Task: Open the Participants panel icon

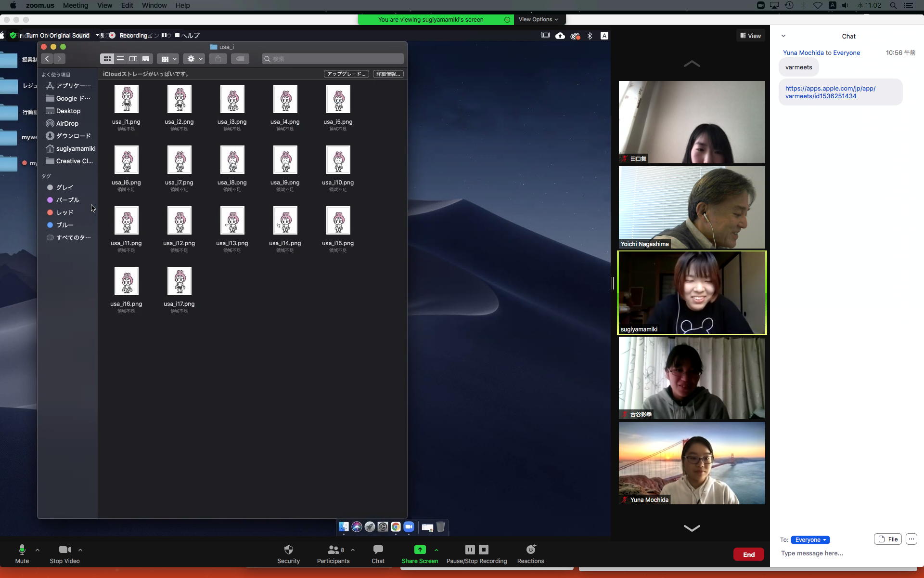Action: (333, 550)
